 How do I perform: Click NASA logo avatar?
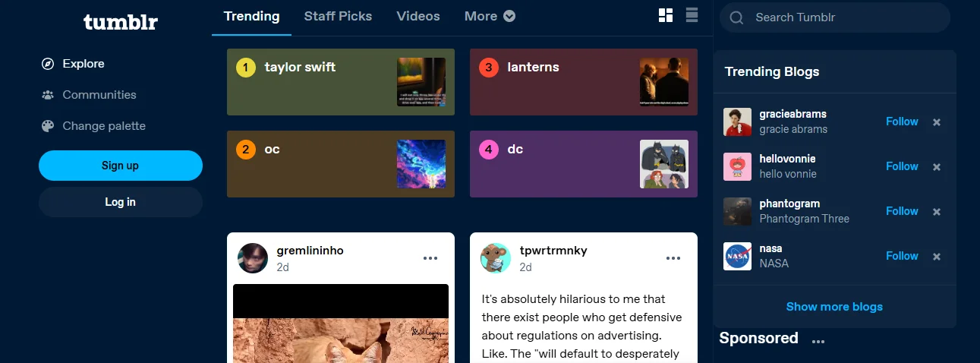(x=737, y=256)
